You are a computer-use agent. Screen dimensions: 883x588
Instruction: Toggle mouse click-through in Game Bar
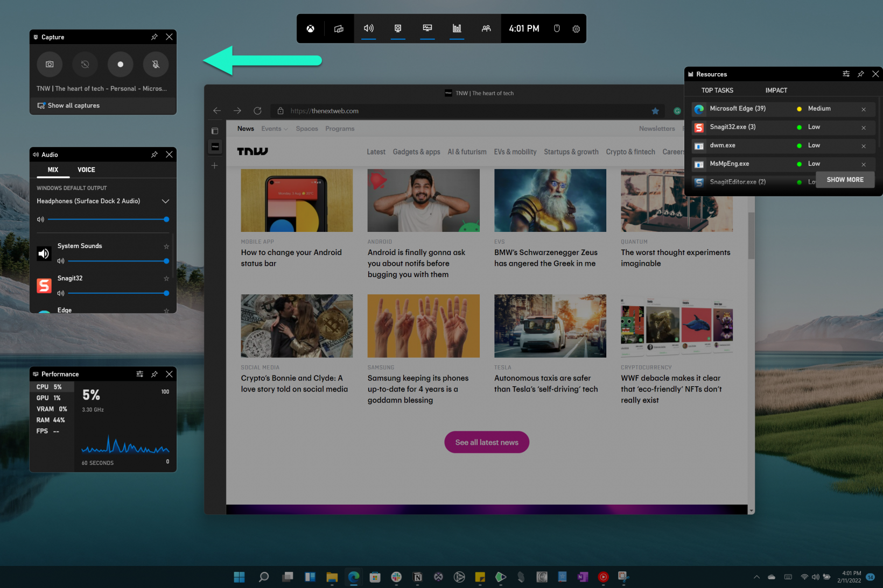(x=557, y=29)
